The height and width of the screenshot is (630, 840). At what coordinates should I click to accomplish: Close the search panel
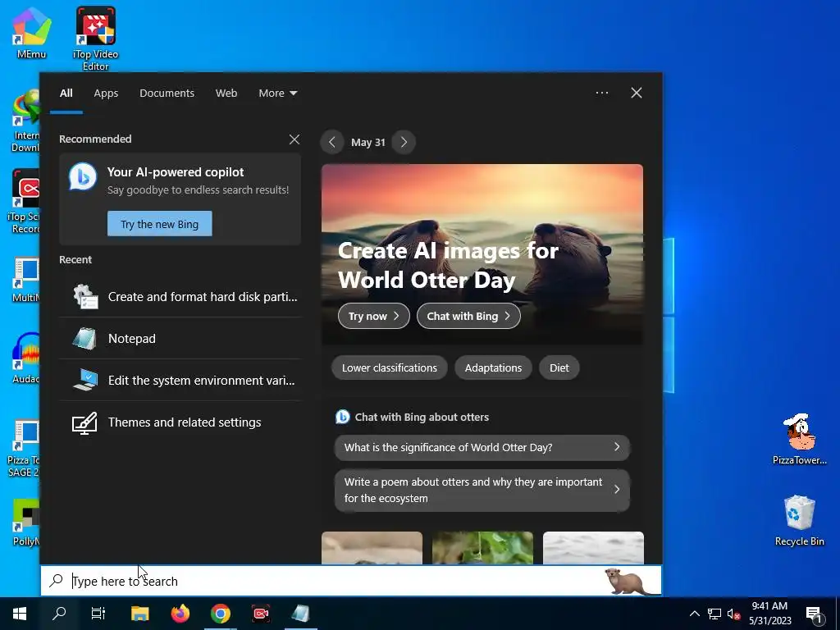pos(637,93)
